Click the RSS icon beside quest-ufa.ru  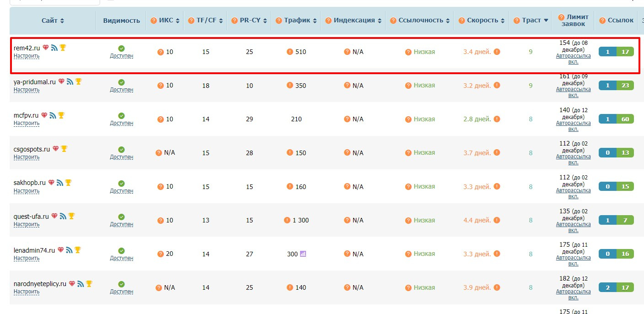tap(63, 217)
